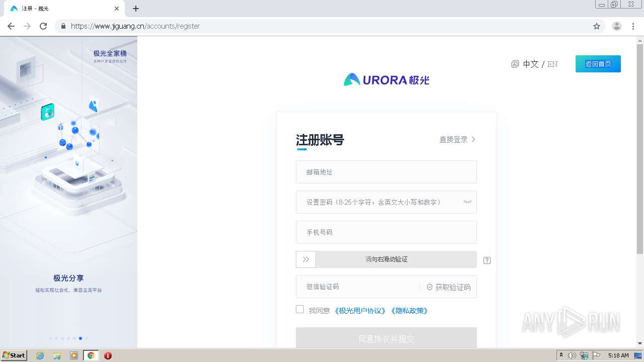Image resolution: width=644 pixels, height=362 pixels.
Task: Click the Start button
Action: point(14,355)
